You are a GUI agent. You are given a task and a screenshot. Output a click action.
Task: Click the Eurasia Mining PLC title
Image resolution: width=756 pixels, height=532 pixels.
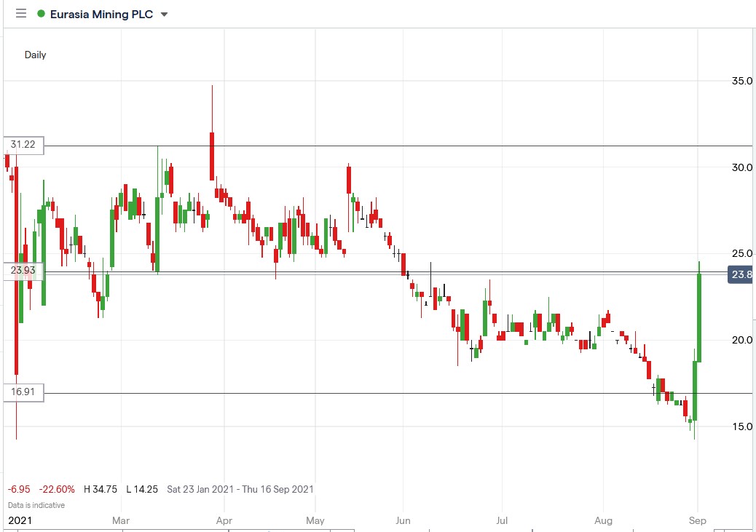tap(102, 13)
